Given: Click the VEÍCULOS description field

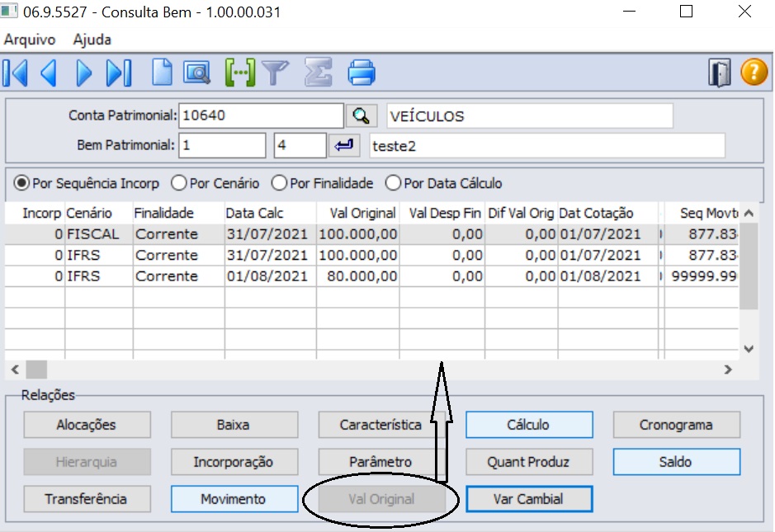Looking at the screenshot, I should (x=529, y=116).
